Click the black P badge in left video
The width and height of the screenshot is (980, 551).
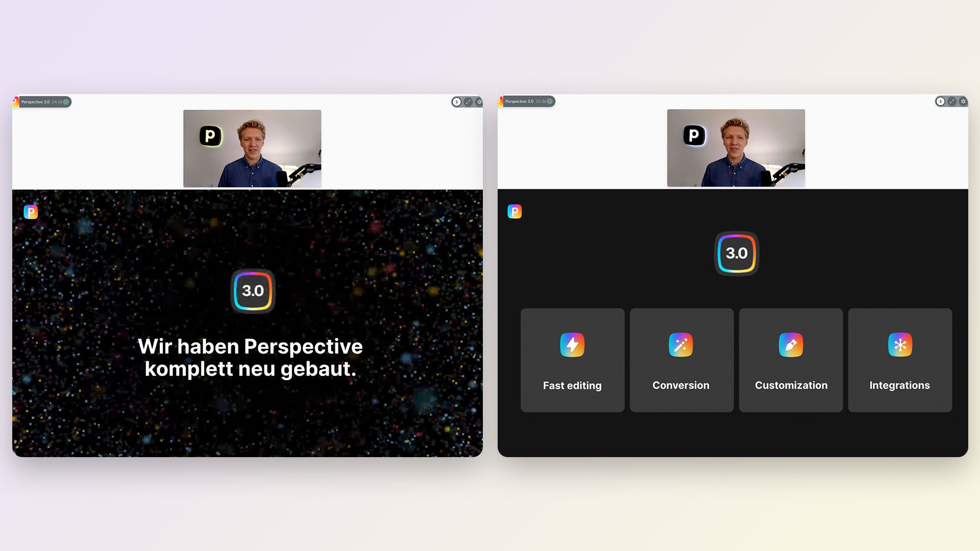(x=210, y=136)
